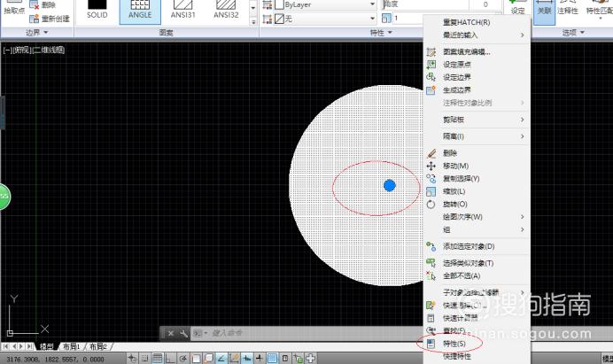Image resolution: width=613 pixels, height=364 pixels.
Task: Click the 生成边界 menu icon
Action: click(431, 90)
